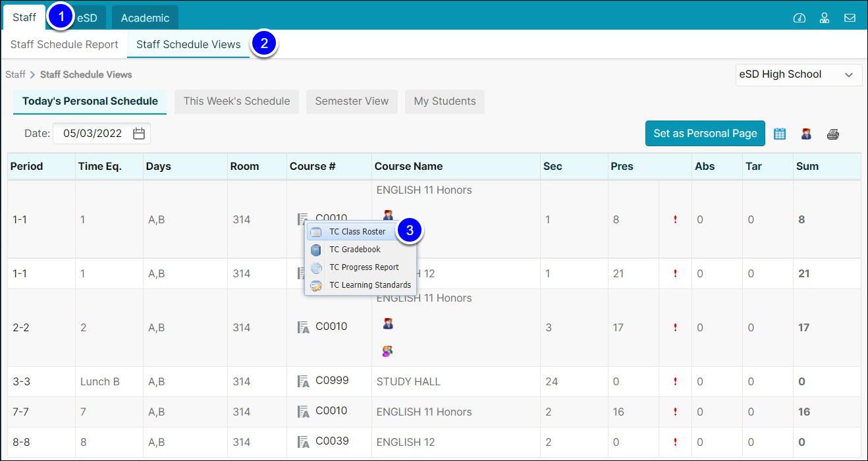Switch to This Week's Schedule

pyautogui.click(x=237, y=101)
